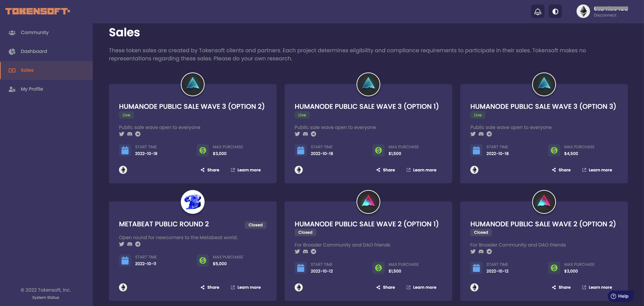Click Humanode logo on Wave 3 Option 2 card
Viewport: 644px width, 306px height.
click(192, 84)
